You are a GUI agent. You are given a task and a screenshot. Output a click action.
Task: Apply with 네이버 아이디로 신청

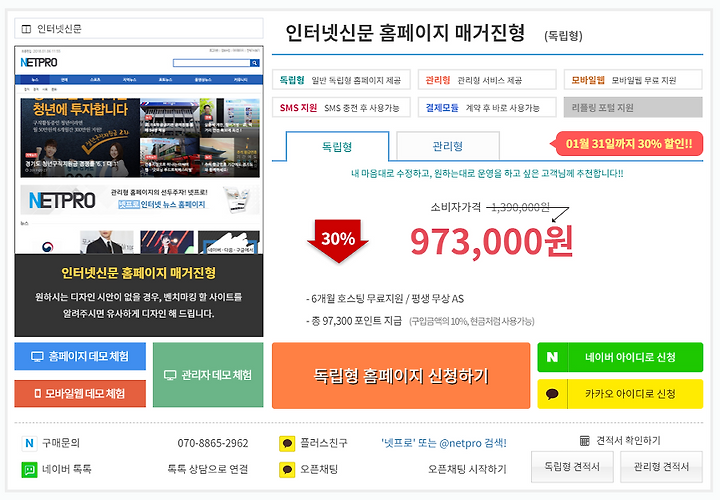[x=620, y=357]
